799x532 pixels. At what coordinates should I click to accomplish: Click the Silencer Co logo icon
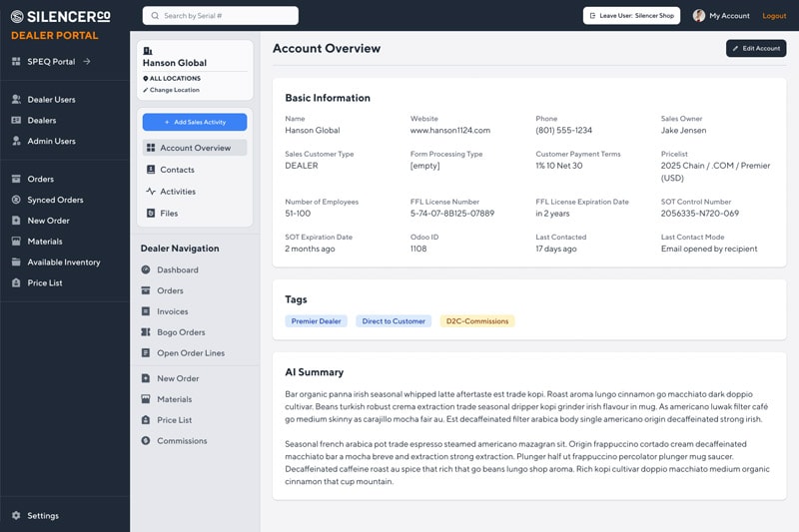tap(17, 16)
